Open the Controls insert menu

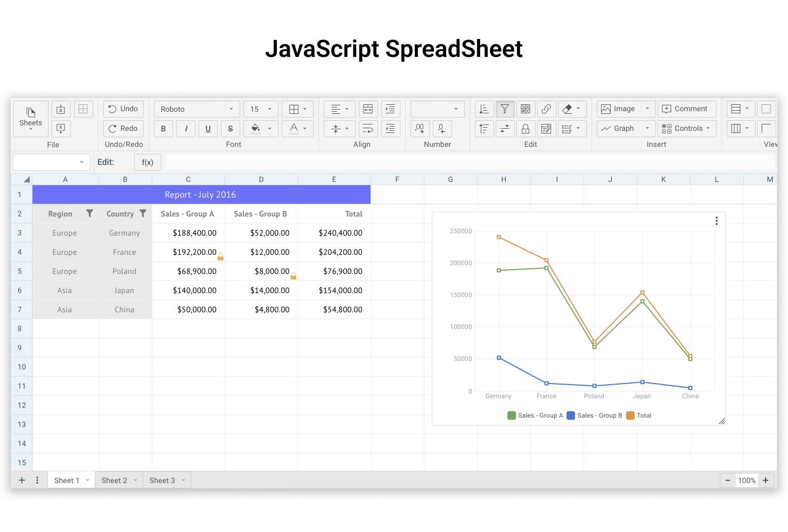click(687, 128)
